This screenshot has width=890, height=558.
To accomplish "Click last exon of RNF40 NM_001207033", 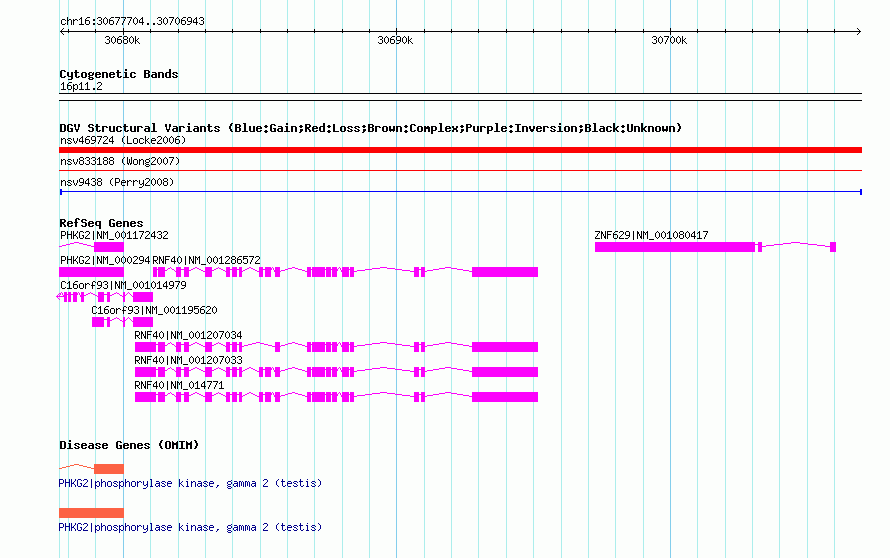I will click(505, 372).
